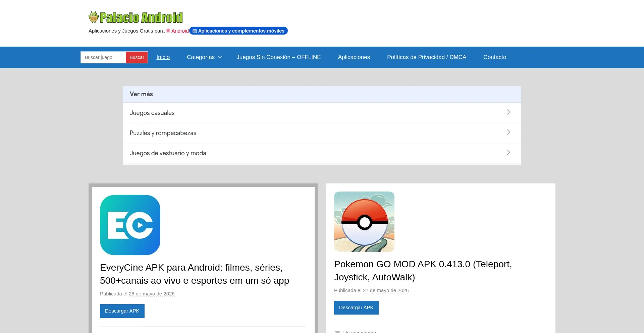
Task: Click the 28 de mayo de 2026 date
Action: [x=152, y=294]
